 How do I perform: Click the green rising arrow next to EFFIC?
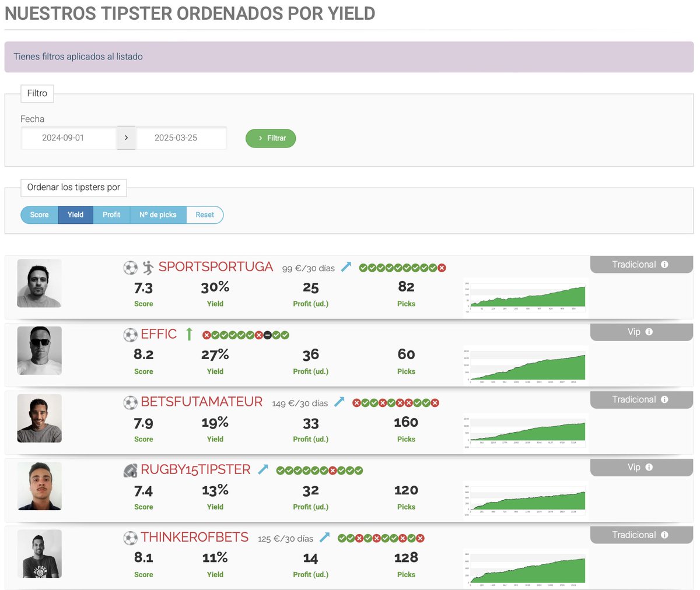[190, 334]
